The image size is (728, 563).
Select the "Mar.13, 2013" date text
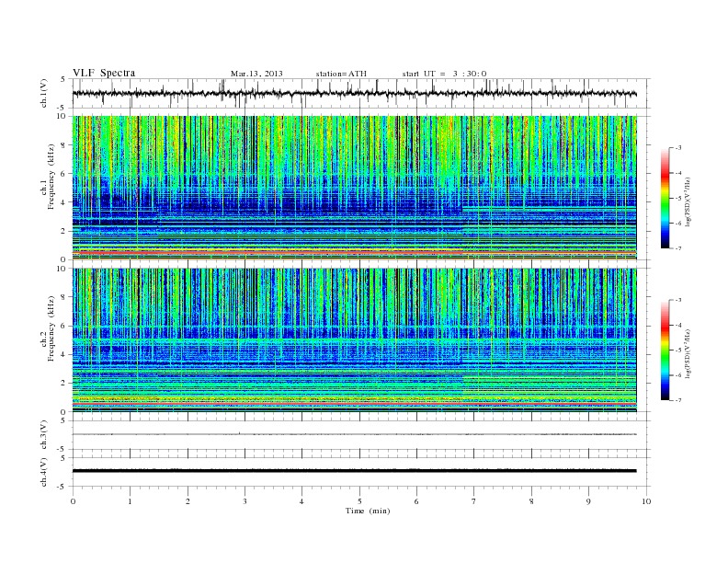[256, 74]
